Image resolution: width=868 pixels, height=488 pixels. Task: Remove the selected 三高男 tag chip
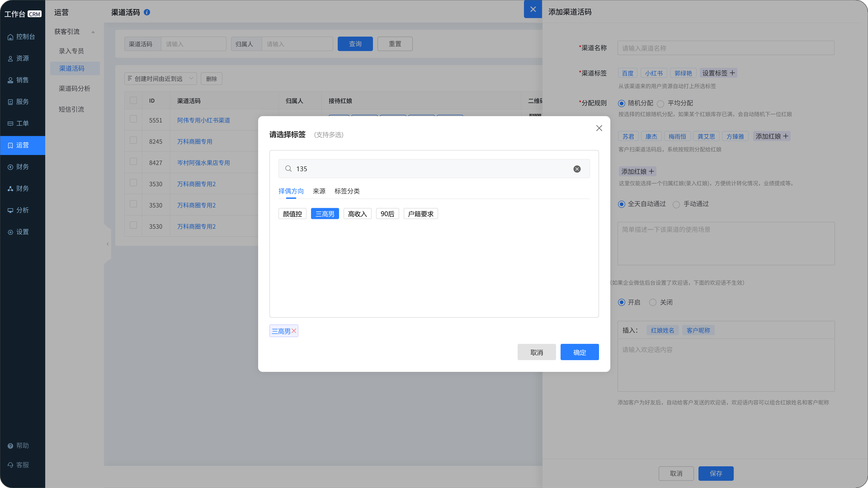(x=294, y=331)
